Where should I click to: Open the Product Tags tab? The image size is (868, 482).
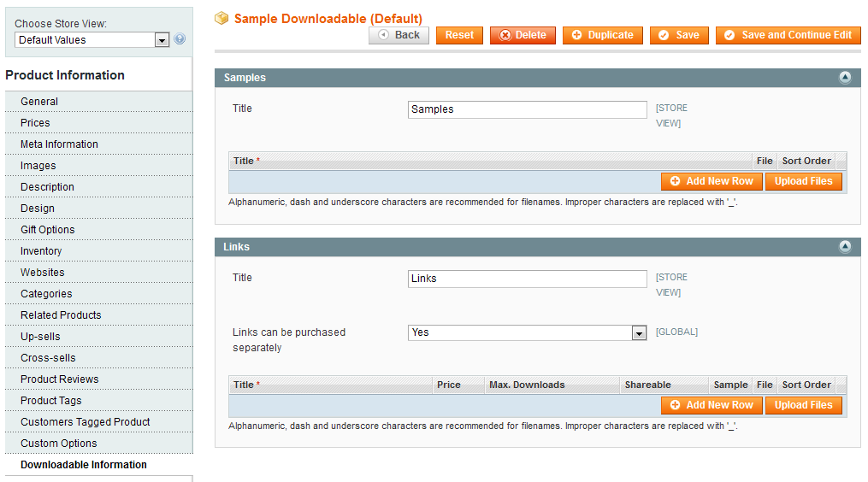[99, 401]
